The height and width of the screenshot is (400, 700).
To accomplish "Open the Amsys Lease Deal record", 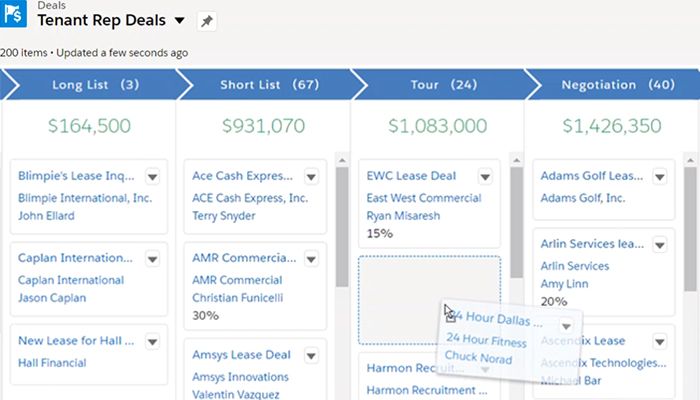I will click(241, 355).
